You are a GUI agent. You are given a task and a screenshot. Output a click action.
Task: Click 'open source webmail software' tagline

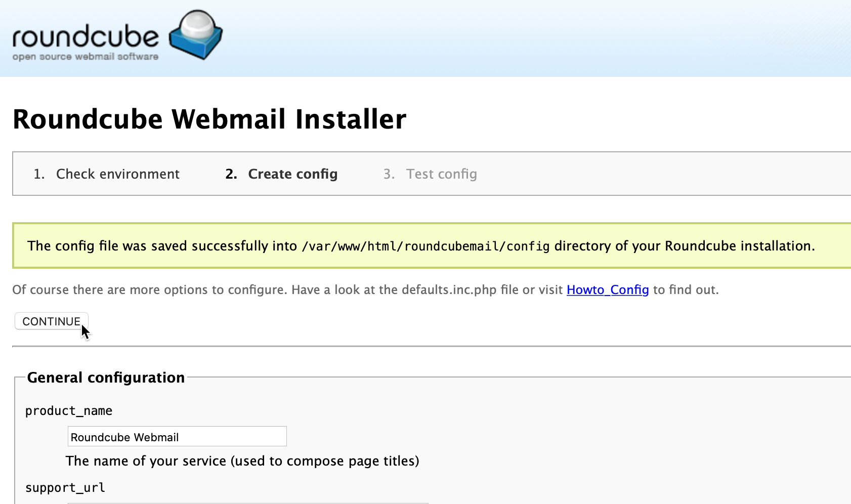[x=86, y=57]
